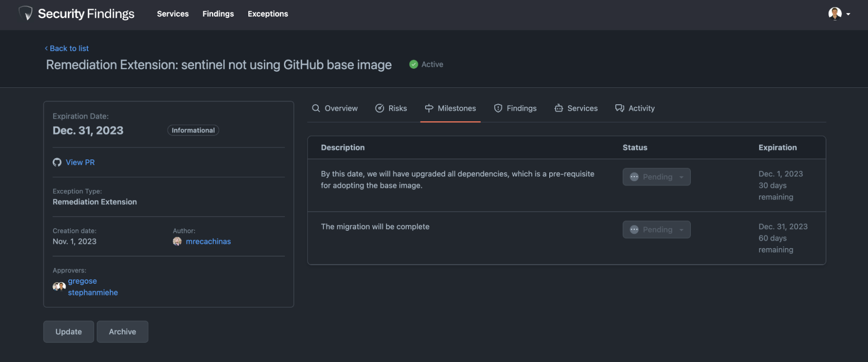The height and width of the screenshot is (362, 868).
Task: Click the approvers avatar stack
Action: [59, 286]
